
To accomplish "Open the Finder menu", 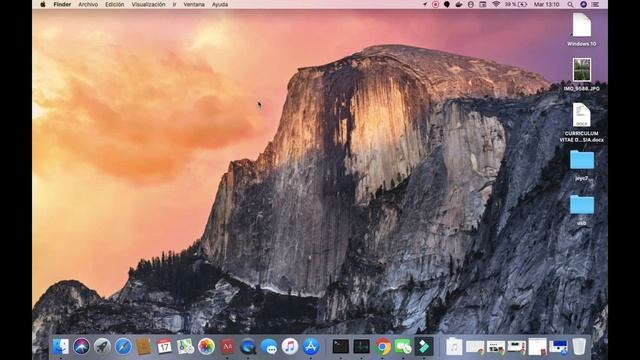I will click(x=62, y=4).
